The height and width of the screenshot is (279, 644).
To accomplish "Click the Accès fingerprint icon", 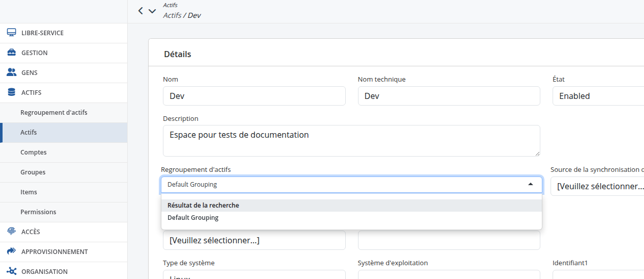I will click(11, 232).
